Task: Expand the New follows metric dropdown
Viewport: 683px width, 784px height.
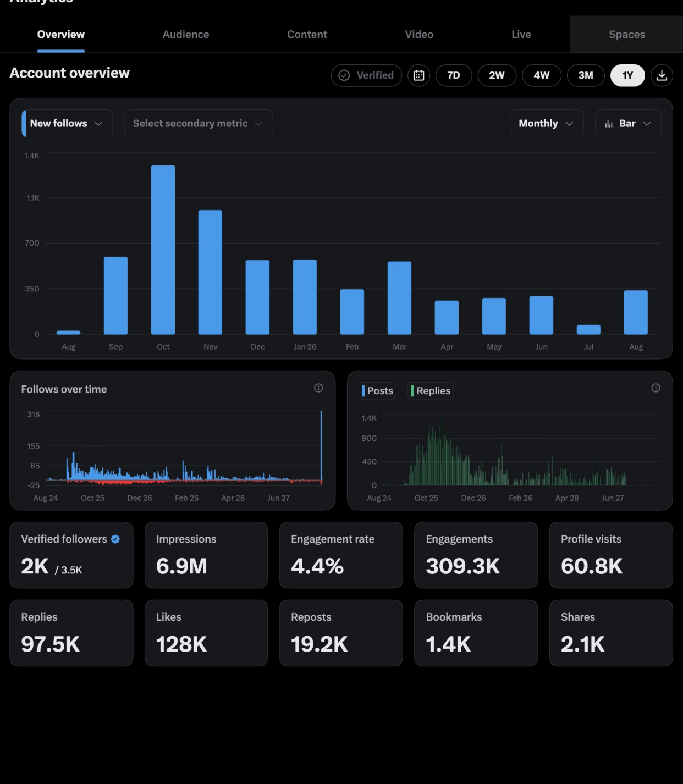Action: (x=67, y=124)
